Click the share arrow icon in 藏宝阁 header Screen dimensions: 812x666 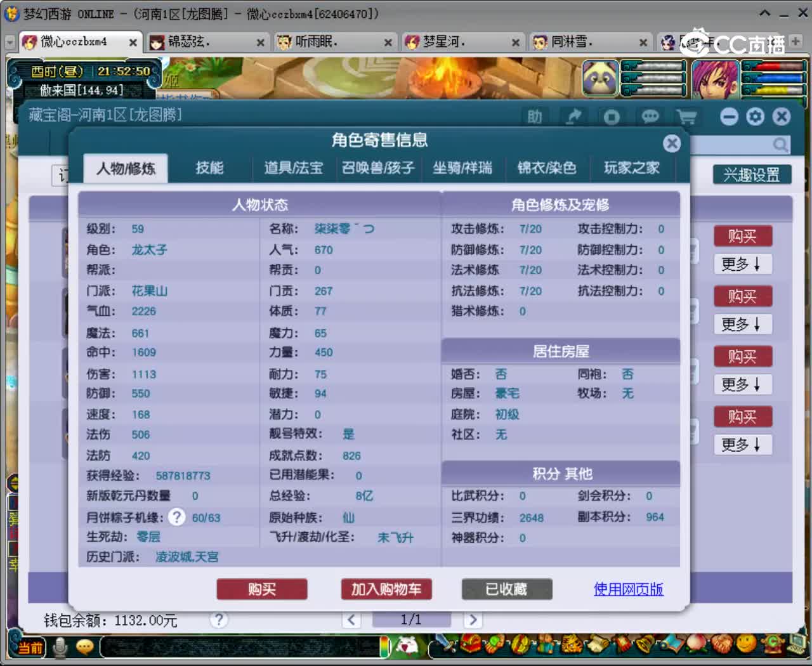click(573, 117)
